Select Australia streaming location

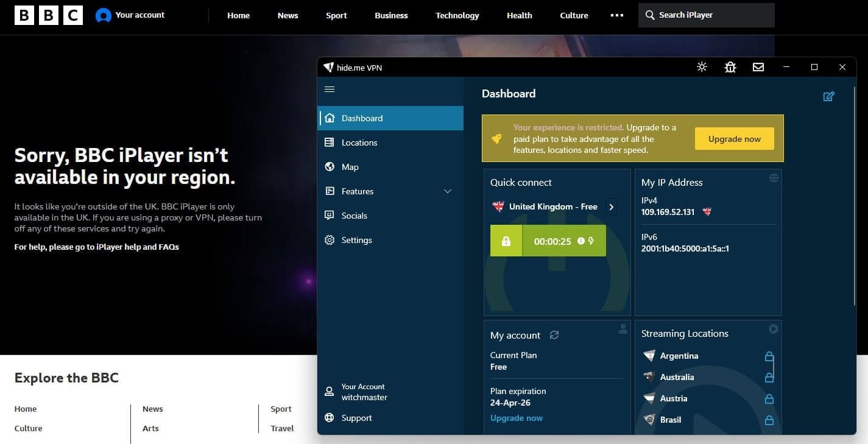click(x=677, y=377)
